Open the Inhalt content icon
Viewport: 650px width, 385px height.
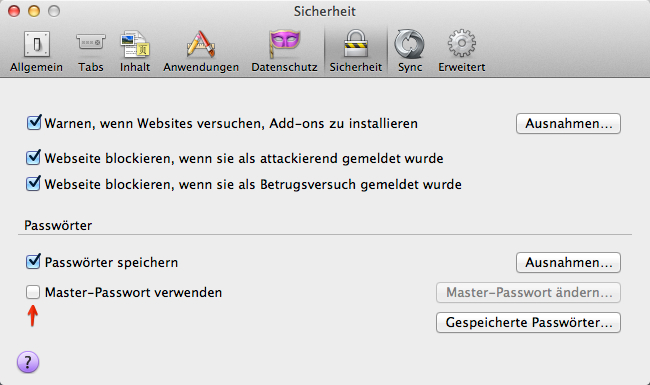[135, 44]
